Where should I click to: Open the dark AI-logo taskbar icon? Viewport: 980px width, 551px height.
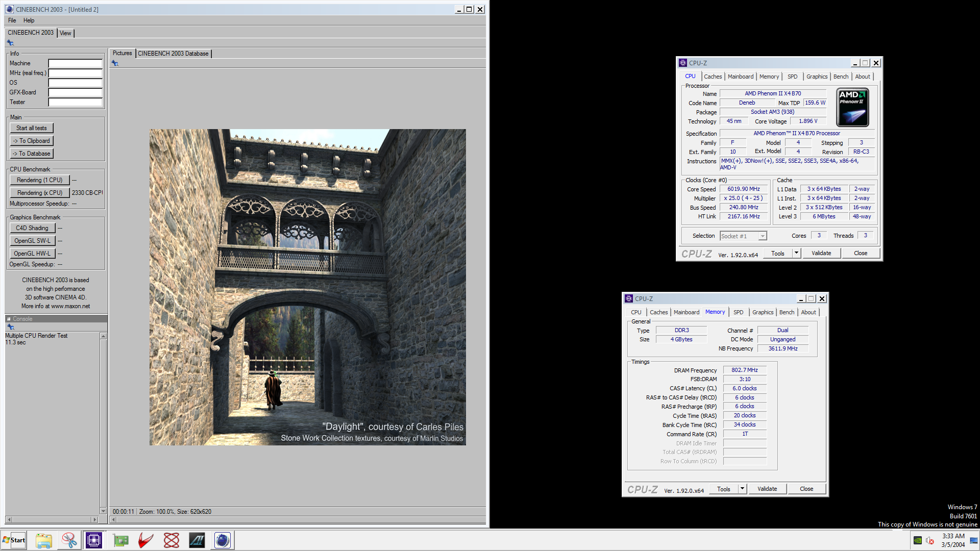[x=197, y=540]
